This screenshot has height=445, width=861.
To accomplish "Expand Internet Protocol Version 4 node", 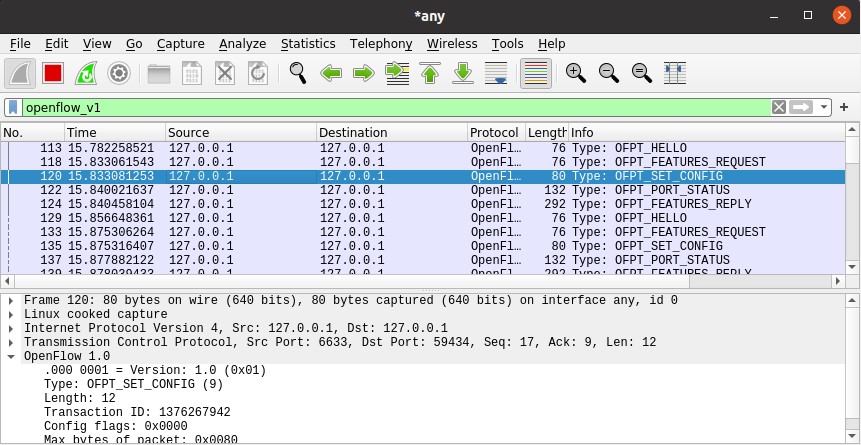I will click(12, 329).
